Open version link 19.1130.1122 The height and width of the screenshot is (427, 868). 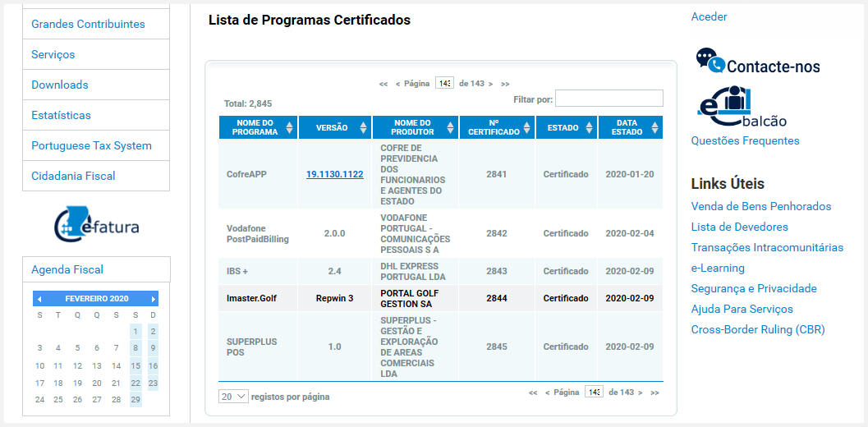click(335, 174)
